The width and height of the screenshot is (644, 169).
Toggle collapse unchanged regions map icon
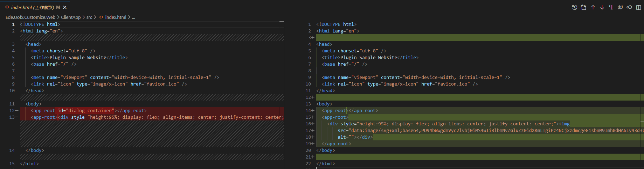[x=620, y=7]
